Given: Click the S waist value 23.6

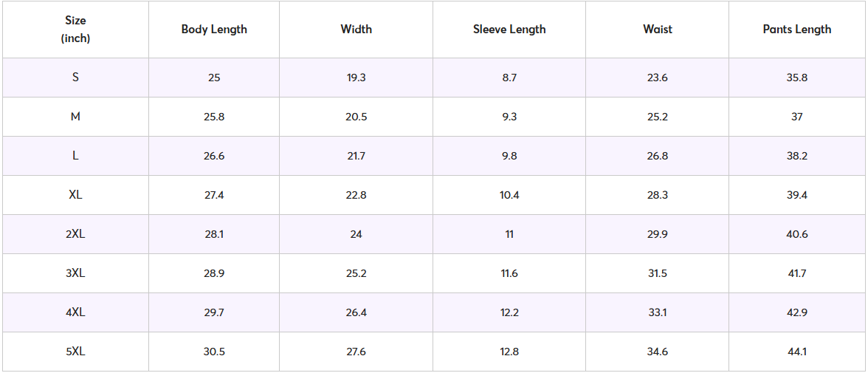Looking at the screenshot, I should coord(657,78).
